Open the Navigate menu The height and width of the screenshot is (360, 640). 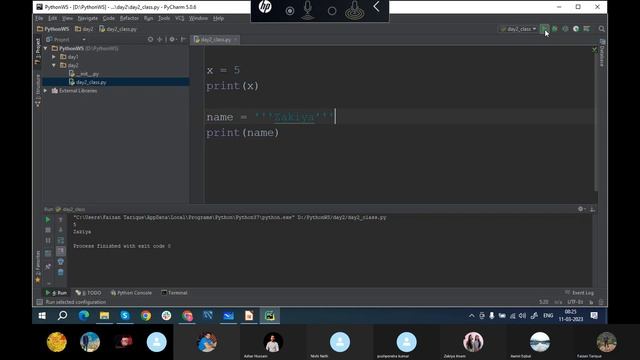click(87, 18)
